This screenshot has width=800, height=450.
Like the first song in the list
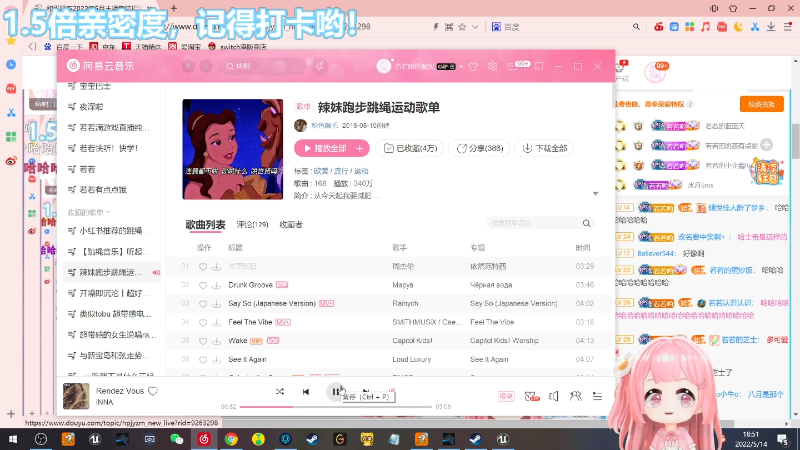click(203, 267)
